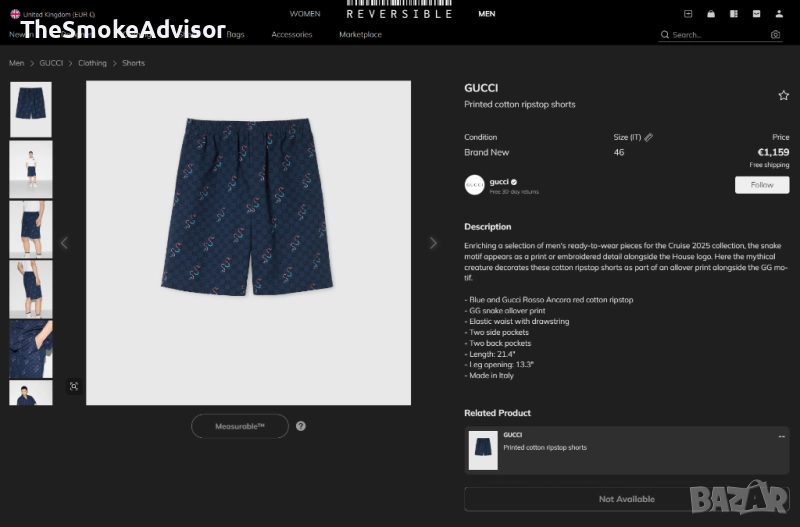Open the size guide ruler icon
The height and width of the screenshot is (527, 800).
pyautogui.click(x=648, y=137)
